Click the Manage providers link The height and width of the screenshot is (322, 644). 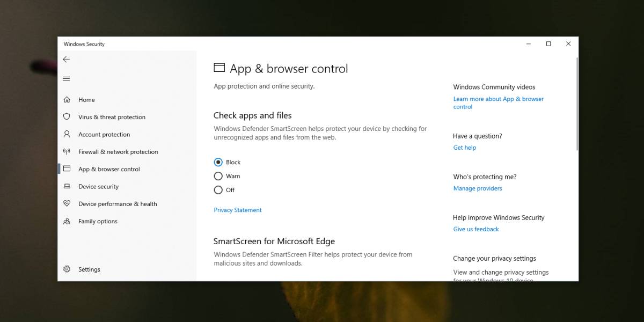(478, 188)
